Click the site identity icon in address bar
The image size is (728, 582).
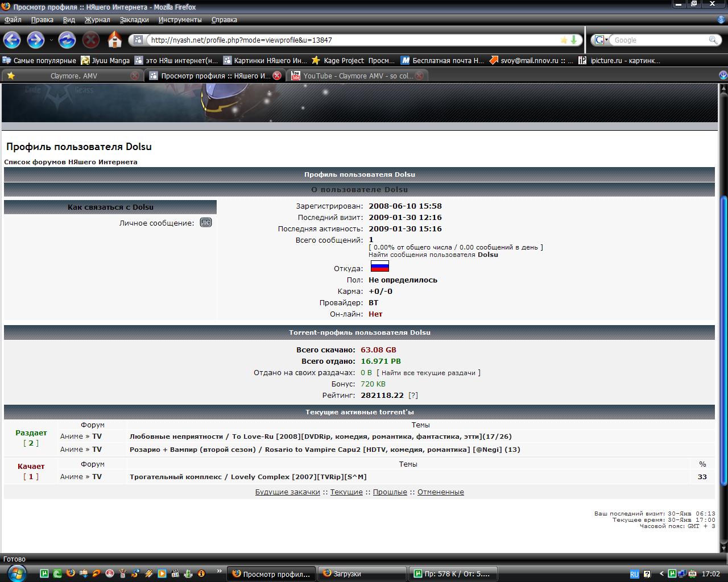click(x=138, y=40)
